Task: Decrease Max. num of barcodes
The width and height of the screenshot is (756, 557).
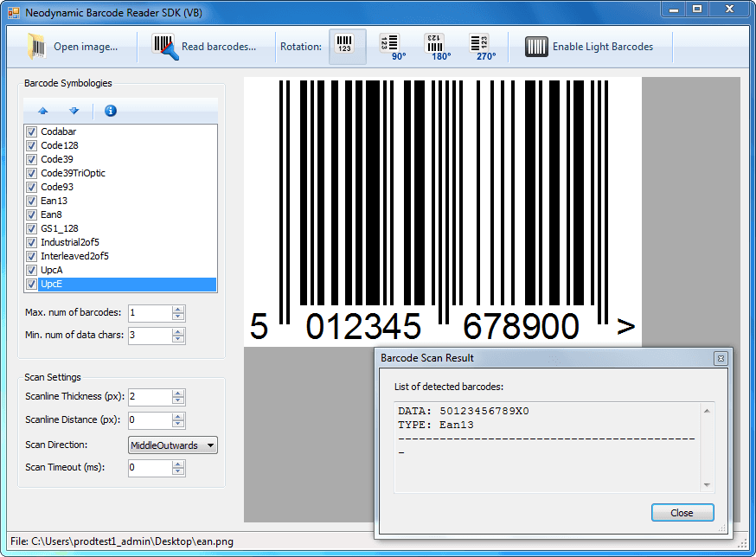Action: coord(178,317)
